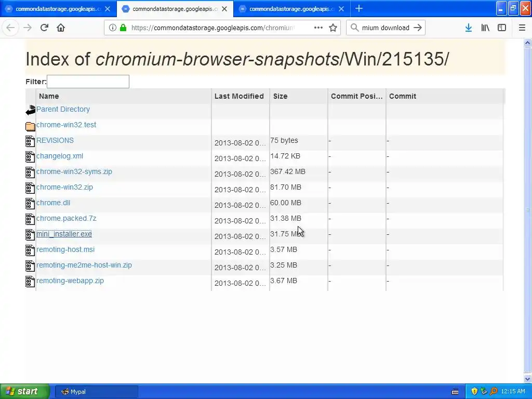Click the magnifier tray icon
The height and width of the screenshot is (399, 532).
[494, 392]
